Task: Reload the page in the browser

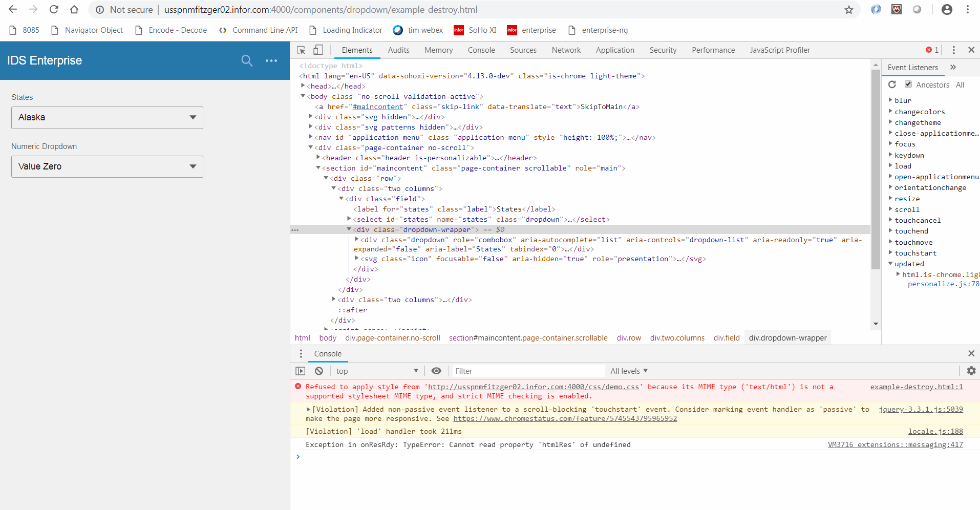Action: pyautogui.click(x=54, y=9)
